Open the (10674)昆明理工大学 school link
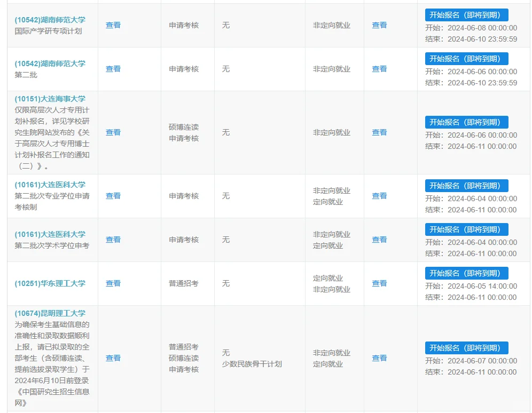 tap(50, 313)
